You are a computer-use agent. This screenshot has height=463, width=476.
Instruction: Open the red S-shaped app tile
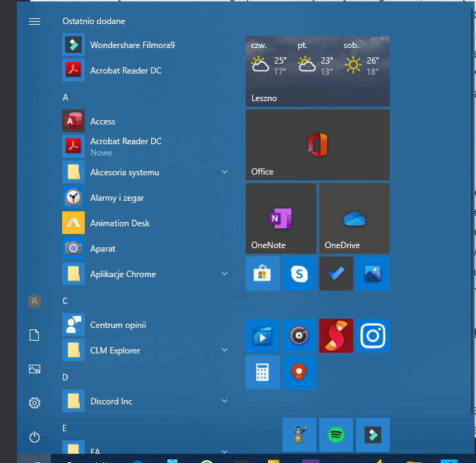coord(336,336)
